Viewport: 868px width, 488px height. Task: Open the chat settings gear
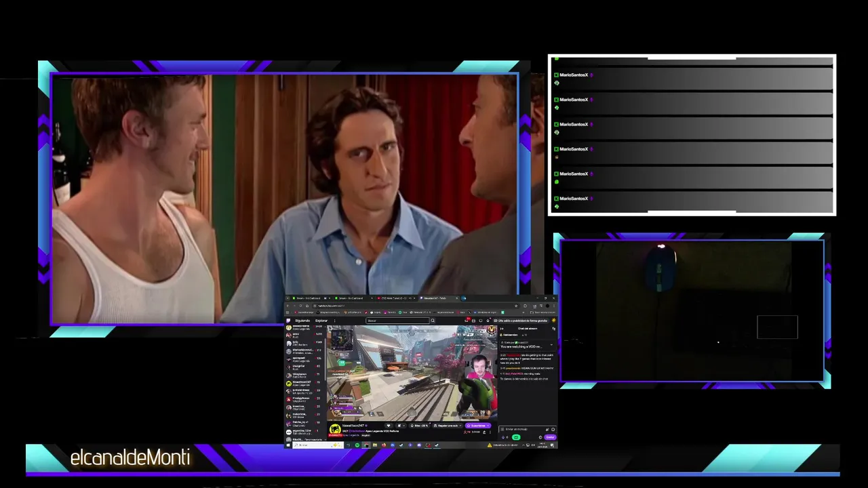pos(540,437)
